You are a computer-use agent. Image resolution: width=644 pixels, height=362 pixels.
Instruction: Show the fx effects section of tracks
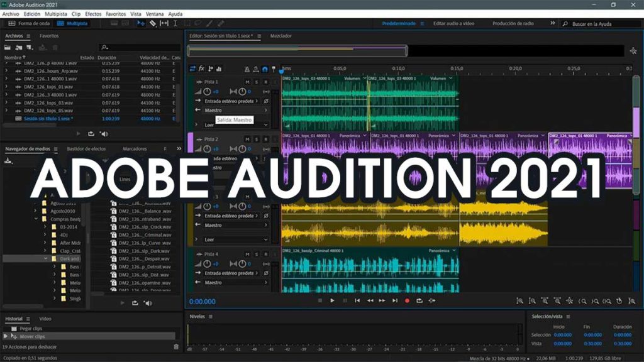[202, 69]
